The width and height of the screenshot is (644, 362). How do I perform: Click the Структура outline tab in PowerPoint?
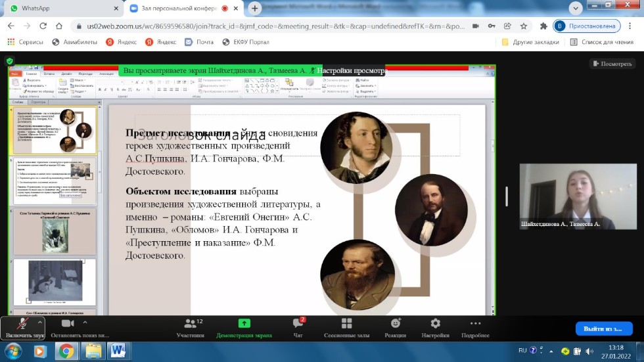pyautogui.click(x=38, y=102)
